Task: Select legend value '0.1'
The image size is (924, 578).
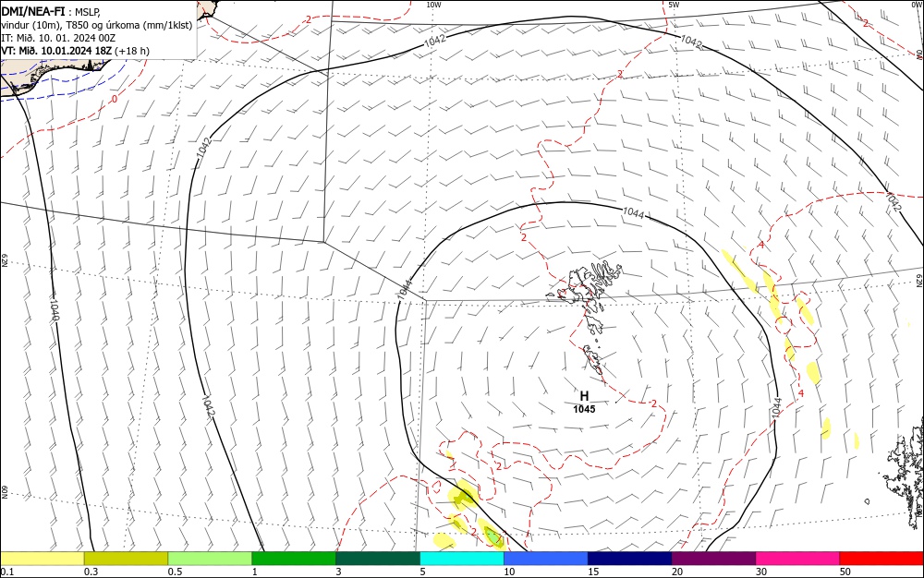Action: point(7,572)
